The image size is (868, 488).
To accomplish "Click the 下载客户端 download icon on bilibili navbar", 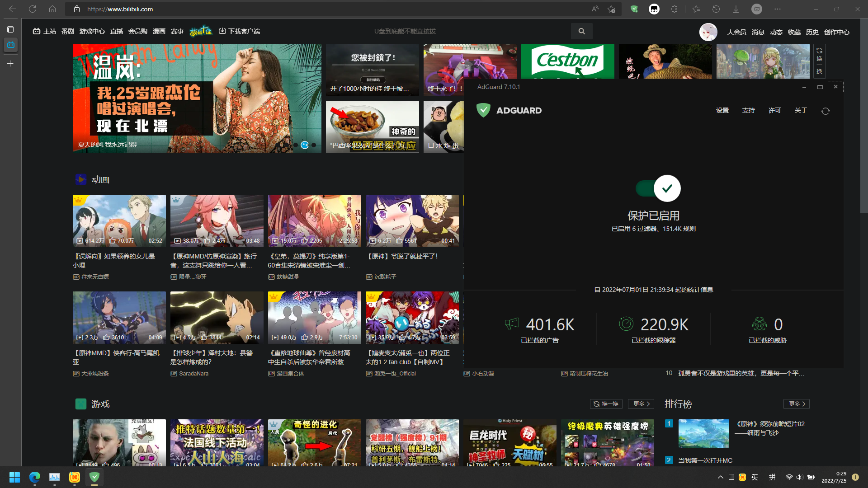I will tap(222, 31).
